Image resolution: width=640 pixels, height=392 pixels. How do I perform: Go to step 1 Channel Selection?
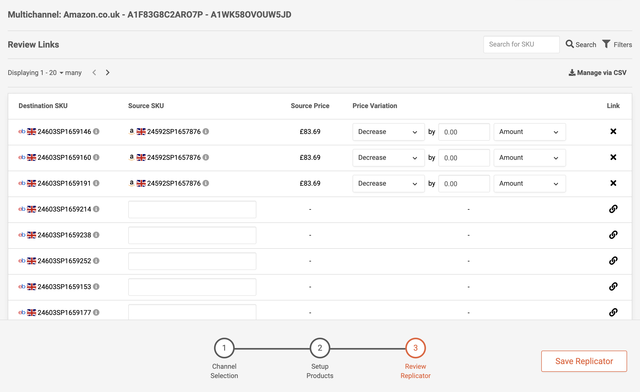[224, 348]
